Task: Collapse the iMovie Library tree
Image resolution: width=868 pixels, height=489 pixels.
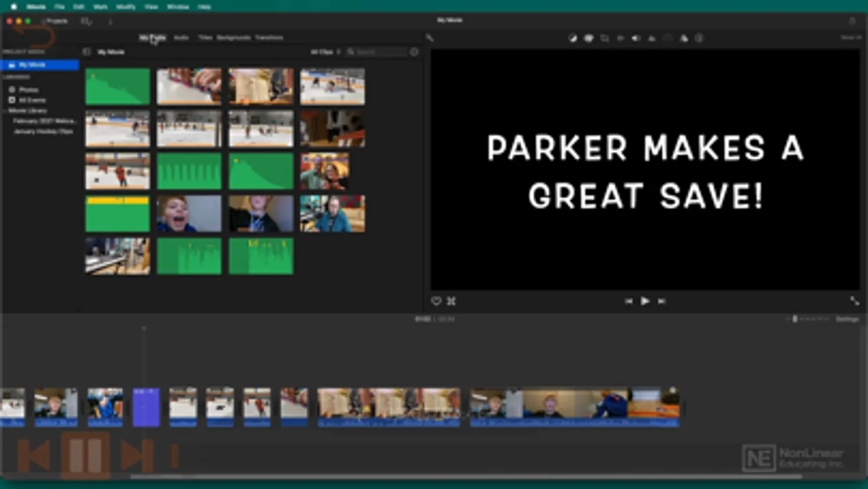Action: (5, 111)
